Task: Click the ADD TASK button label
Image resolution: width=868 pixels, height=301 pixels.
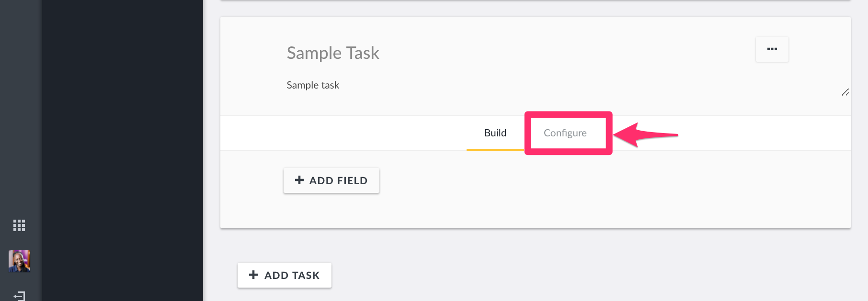Action: click(292, 275)
